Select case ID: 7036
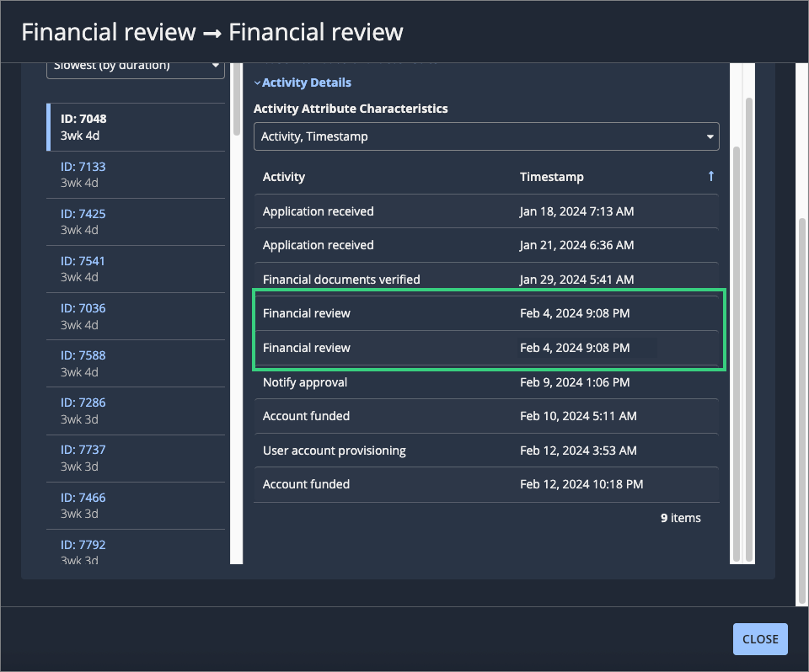The height and width of the screenshot is (672, 809). pyautogui.click(x=136, y=316)
